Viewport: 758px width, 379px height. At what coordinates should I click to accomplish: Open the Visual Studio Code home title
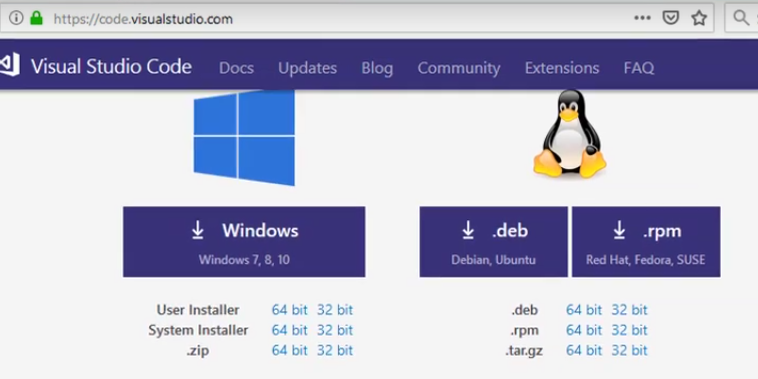point(111,67)
